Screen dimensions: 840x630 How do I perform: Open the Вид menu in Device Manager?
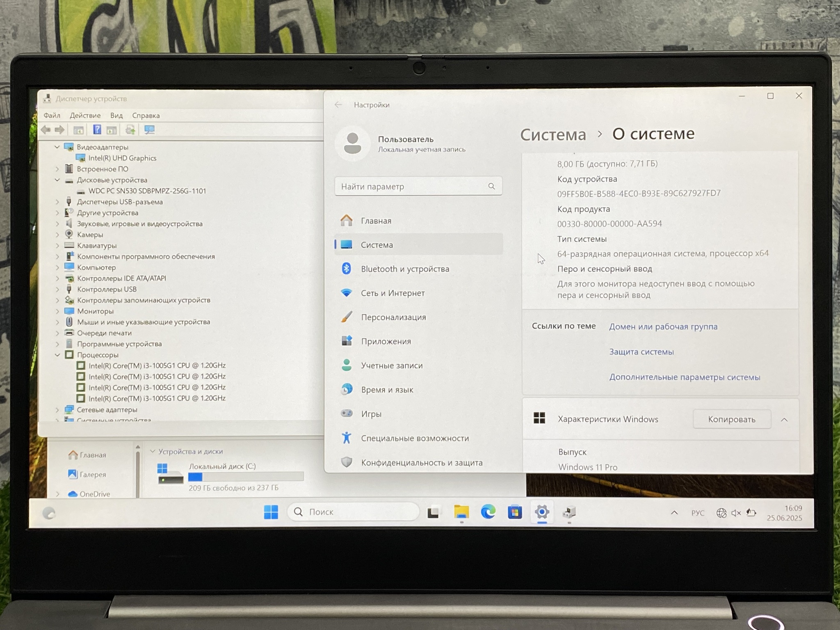click(x=116, y=116)
